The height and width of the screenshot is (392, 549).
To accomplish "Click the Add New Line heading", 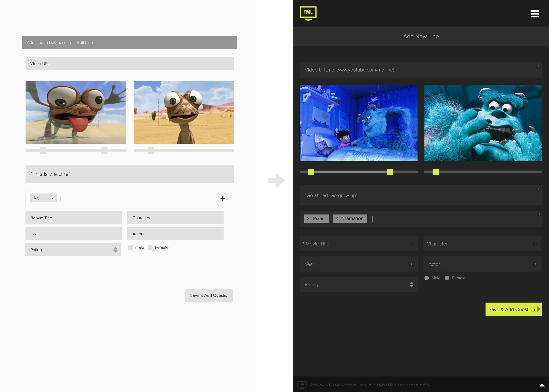I will point(421,36).
